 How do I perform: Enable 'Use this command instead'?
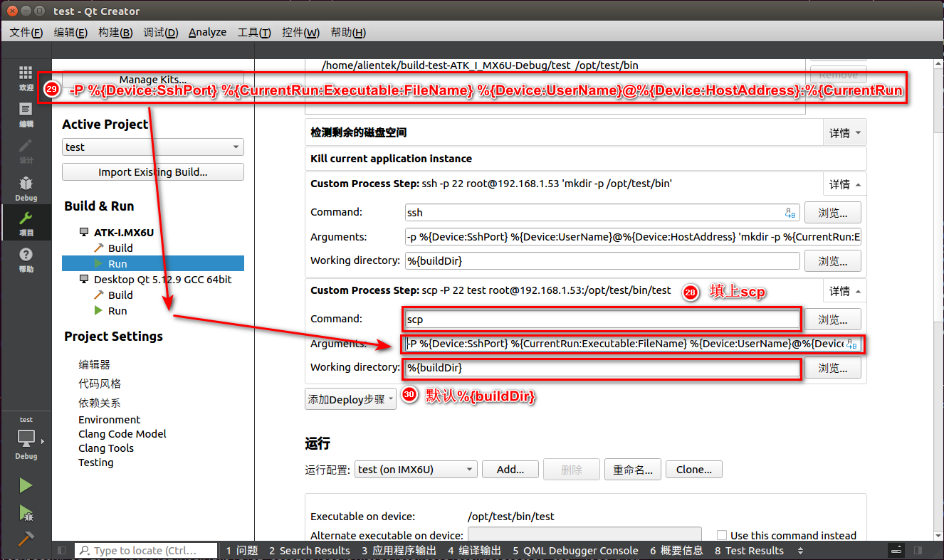(723, 535)
